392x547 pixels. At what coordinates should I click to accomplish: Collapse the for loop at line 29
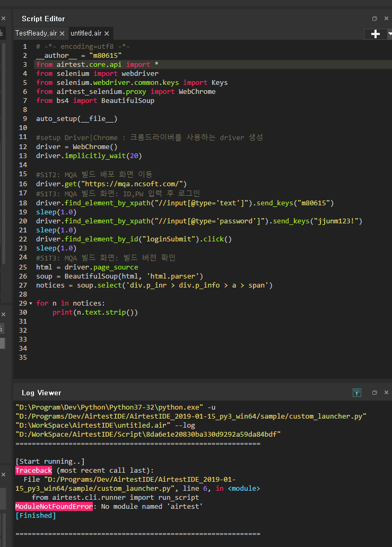(x=31, y=303)
